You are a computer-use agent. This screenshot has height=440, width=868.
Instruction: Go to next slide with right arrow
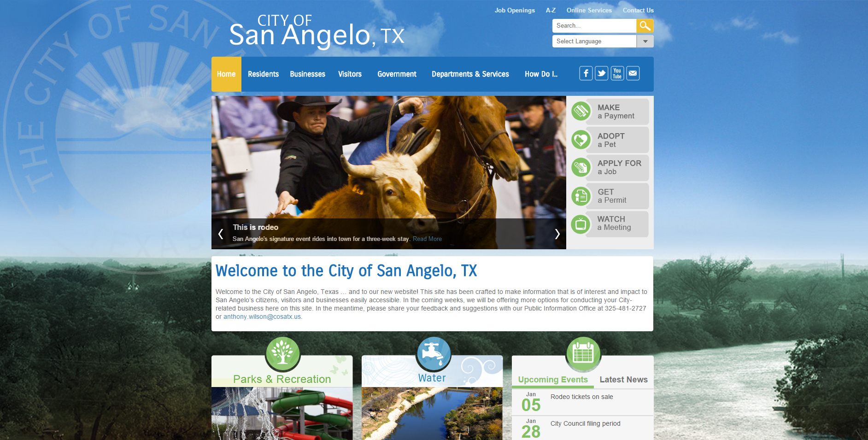[x=557, y=234]
